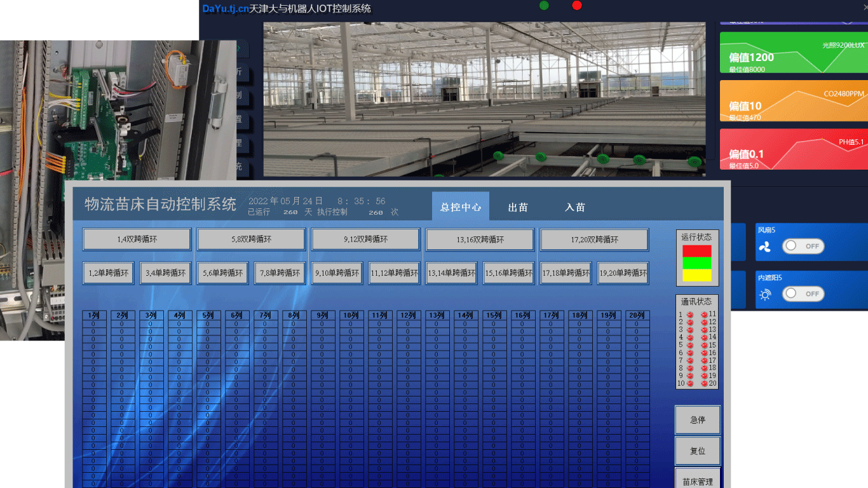Click communication status LED number 9
The image size is (868, 488).
(x=690, y=376)
